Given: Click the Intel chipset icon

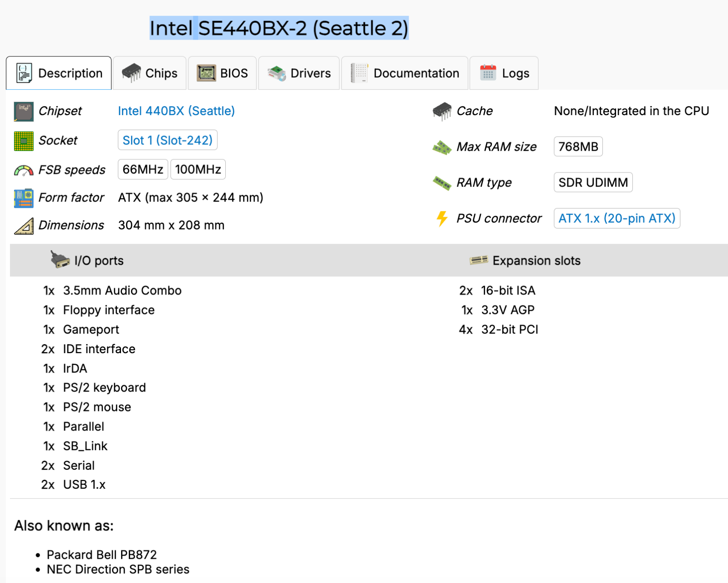Looking at the screenshot, I should (x=24, y=112).
